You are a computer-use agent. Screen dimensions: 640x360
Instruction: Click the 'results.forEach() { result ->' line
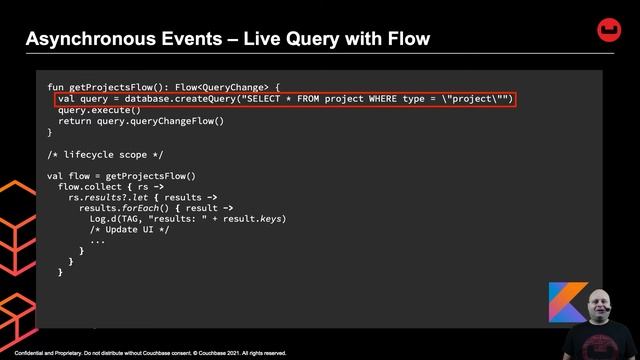[x=156, y=208]
